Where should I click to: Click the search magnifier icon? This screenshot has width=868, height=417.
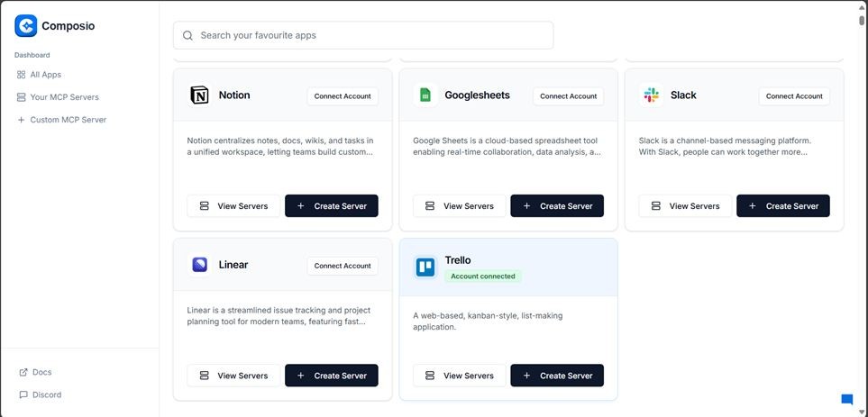coord(187,36)
